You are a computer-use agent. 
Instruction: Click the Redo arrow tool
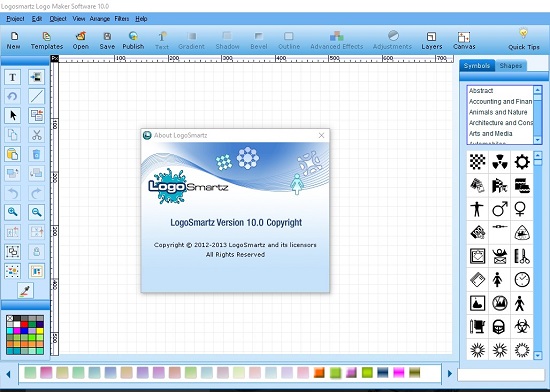(x=36, y=193)
